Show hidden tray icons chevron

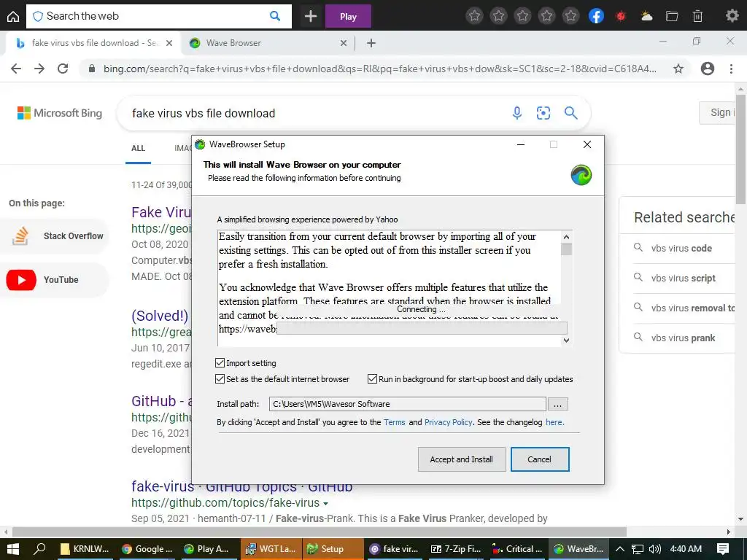pos(619,549)
